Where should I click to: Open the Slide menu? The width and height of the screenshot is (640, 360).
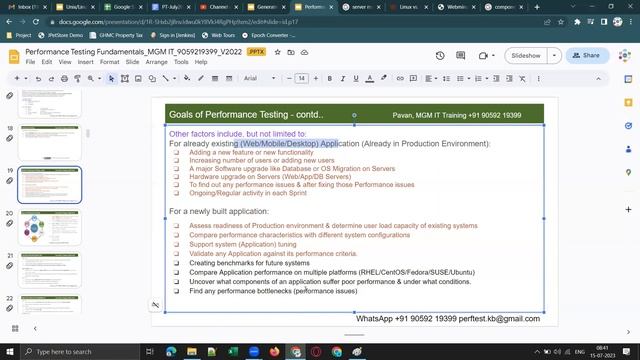(132, 62)
